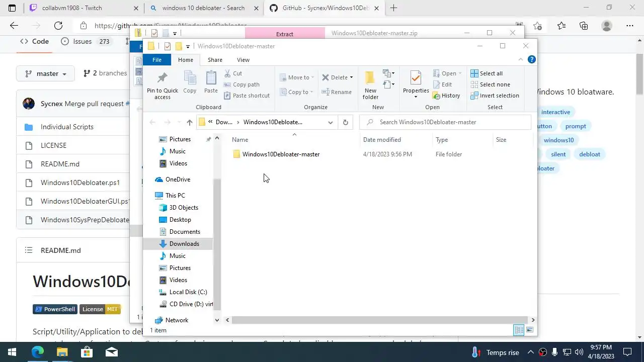Click the browser reload button
The image size is (644, 362).
58,26
